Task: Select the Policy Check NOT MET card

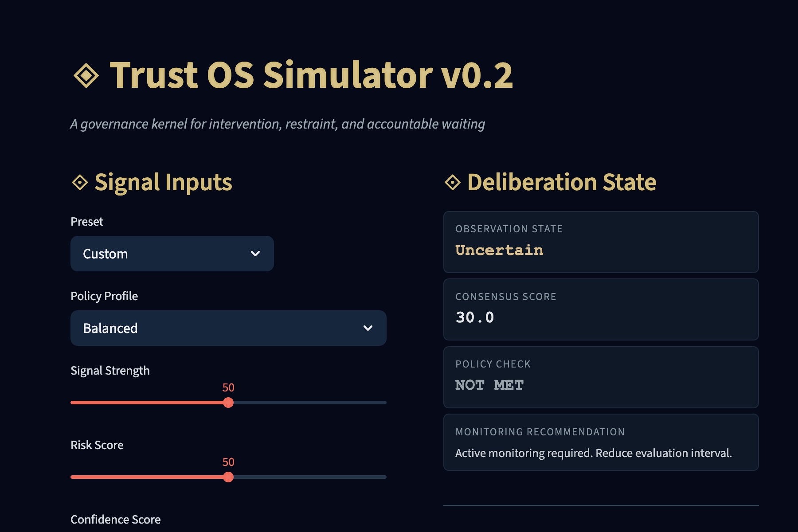Action: click(x=601, y=377)
